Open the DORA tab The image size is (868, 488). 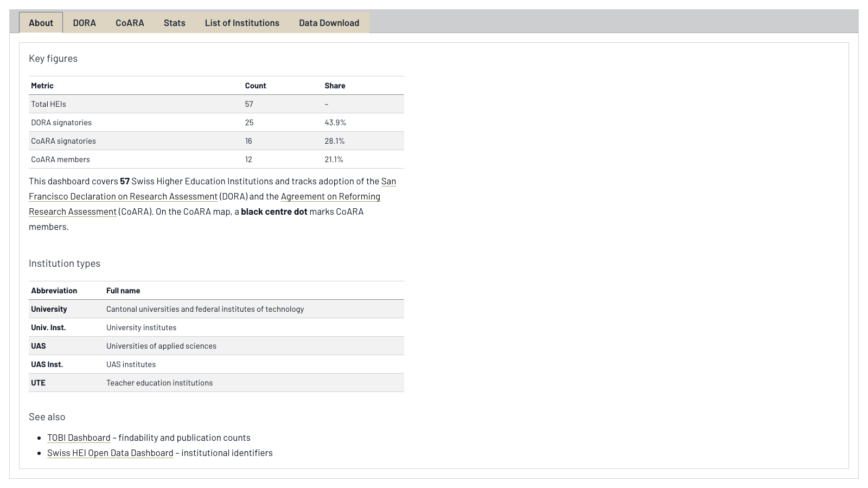(85, 23)
